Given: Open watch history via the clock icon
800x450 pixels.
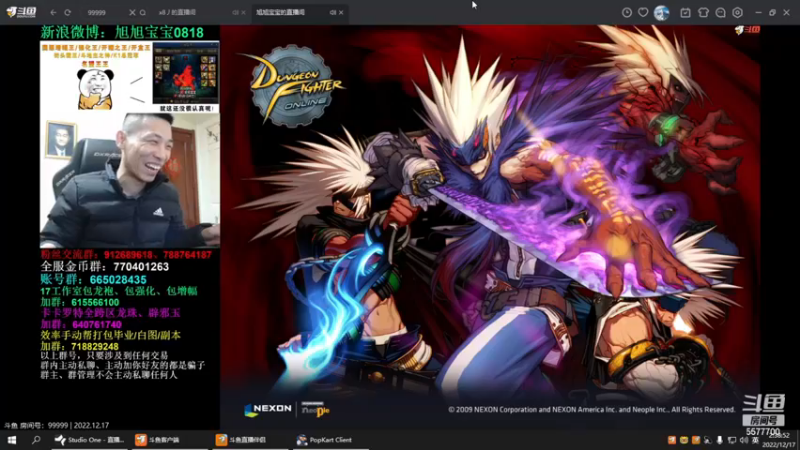Looking at the screenshot, I should tap(627, 12).
